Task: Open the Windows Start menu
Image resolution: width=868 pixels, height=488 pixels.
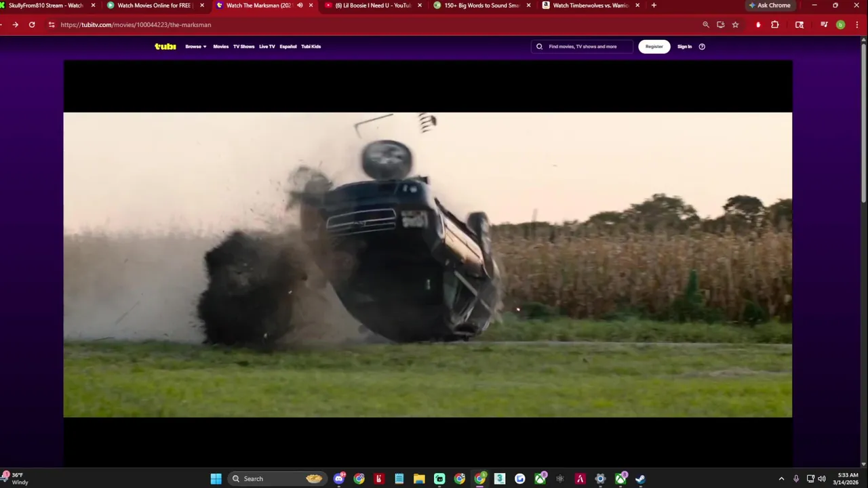Action: [216, 479]
